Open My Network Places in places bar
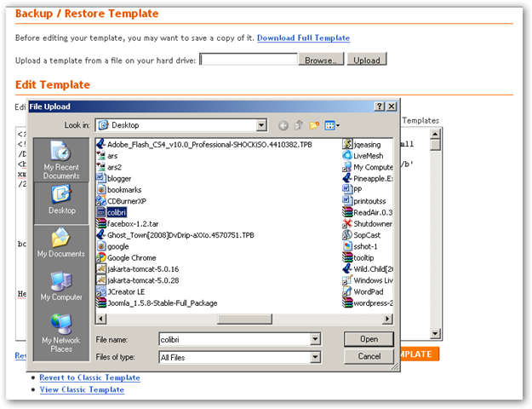Viewport: 532px width, 409px height. (x=61, y=333)
